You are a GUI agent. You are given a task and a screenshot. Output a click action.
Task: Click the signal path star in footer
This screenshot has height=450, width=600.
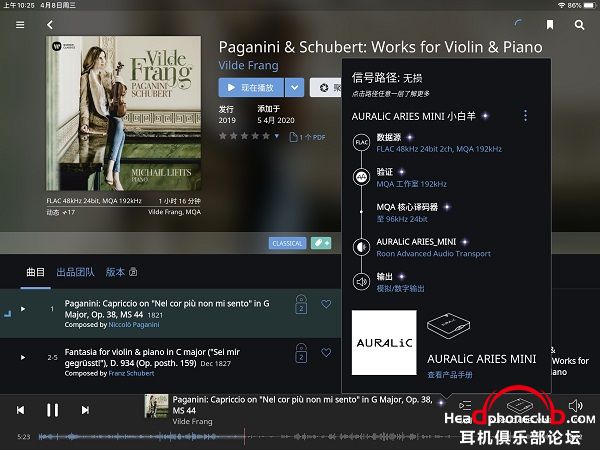pyautogui.click(x=441, y=403)
